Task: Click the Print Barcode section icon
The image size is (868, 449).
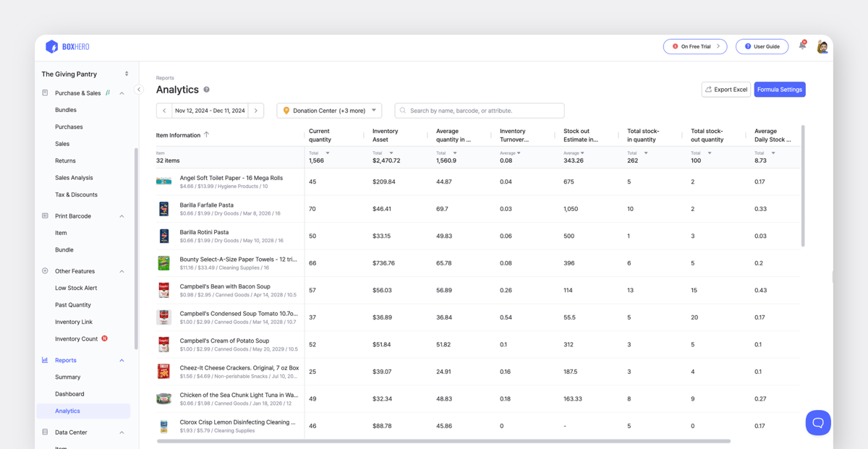Action: pyautogui.click(x=45, y=215)
